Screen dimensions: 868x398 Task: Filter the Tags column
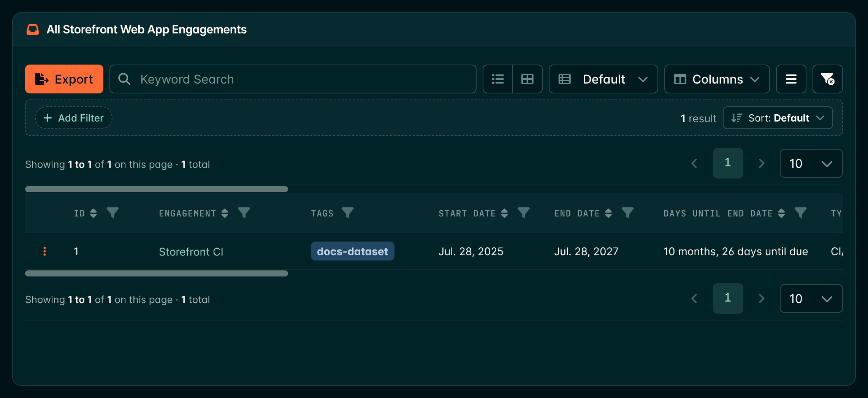(347, 213)
